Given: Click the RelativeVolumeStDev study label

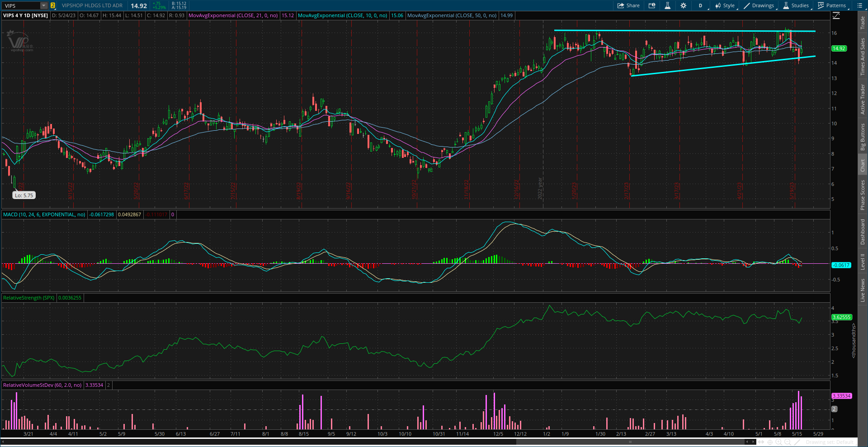Looking at the screenshot, I should pos(42,385).
